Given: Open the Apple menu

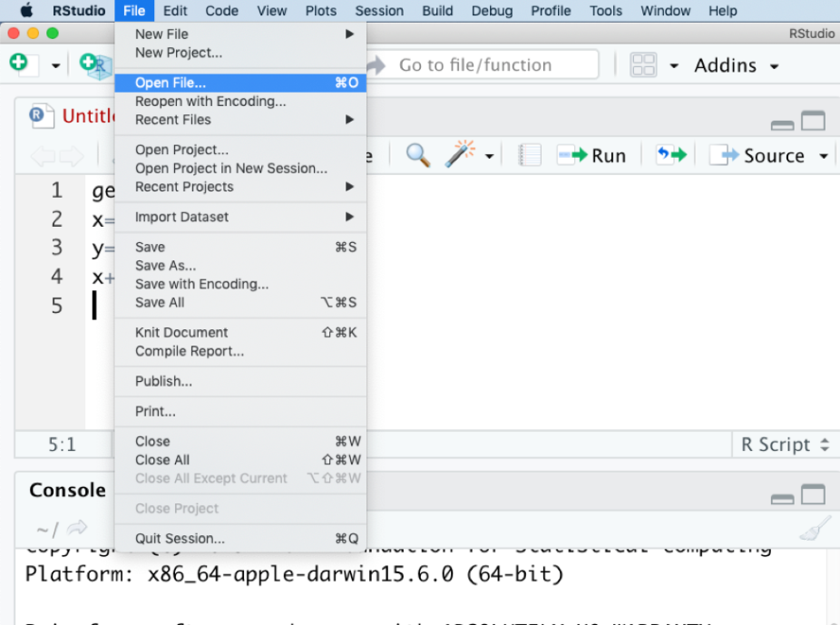Looking at the screenshot, I should [x=26, y=11].
